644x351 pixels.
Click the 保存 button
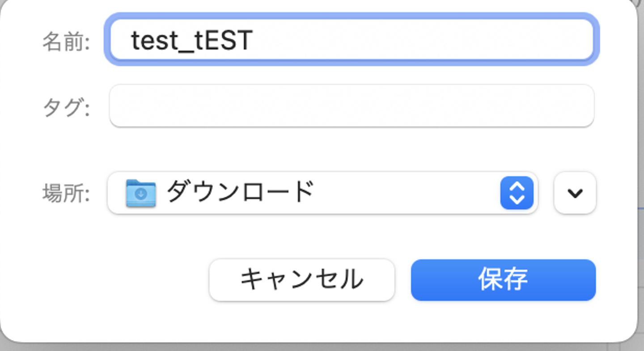pyautogui.click(x=503, y=280)
